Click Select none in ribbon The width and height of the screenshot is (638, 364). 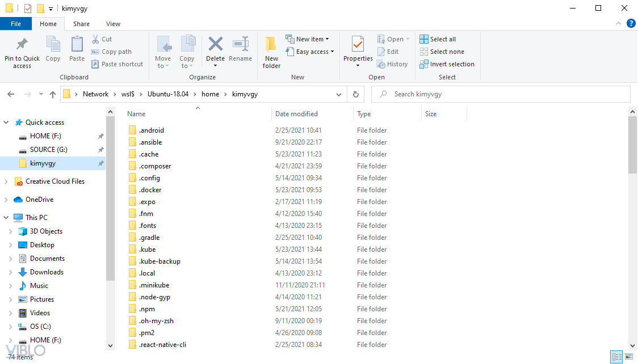[442, 52]
